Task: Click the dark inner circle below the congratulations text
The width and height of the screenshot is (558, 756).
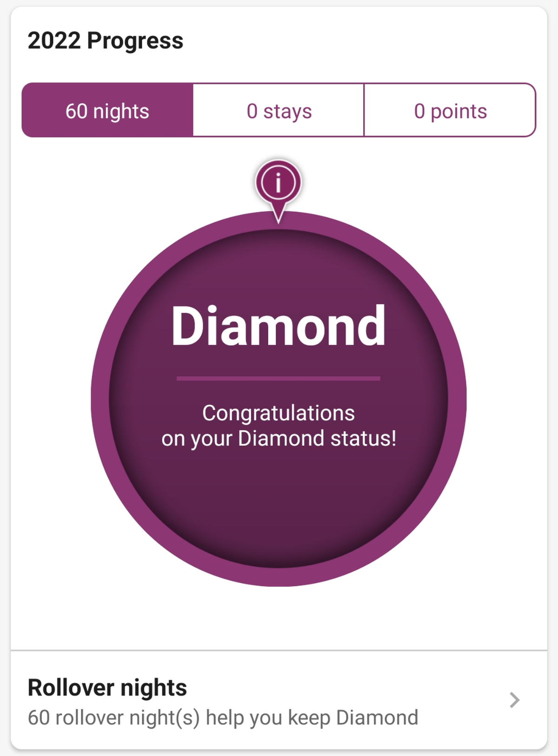Action: pyautogui.click(x=278, y=506)
